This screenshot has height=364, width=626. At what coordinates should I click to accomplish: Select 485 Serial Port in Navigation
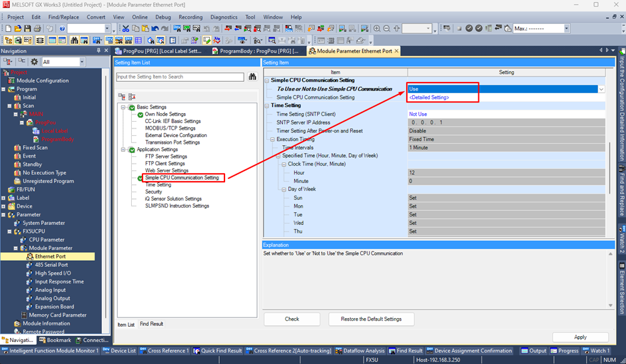51,265
